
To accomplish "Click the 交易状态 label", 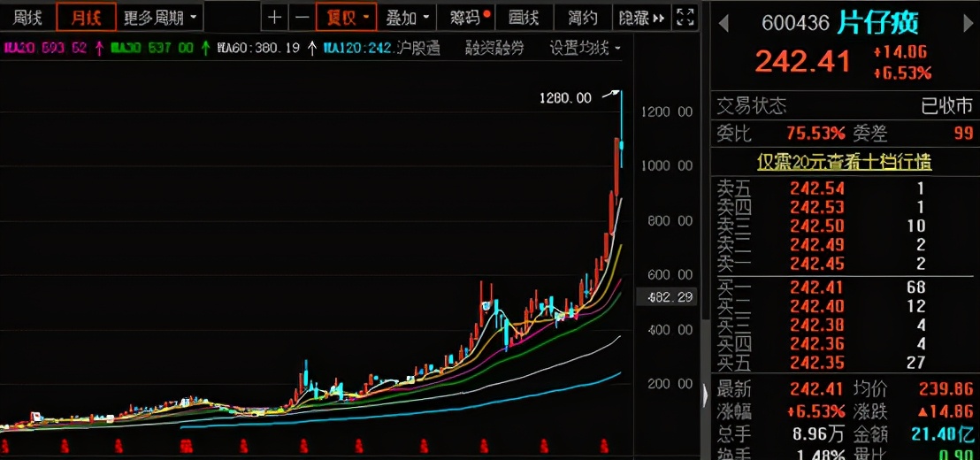I will pos(751,106).
